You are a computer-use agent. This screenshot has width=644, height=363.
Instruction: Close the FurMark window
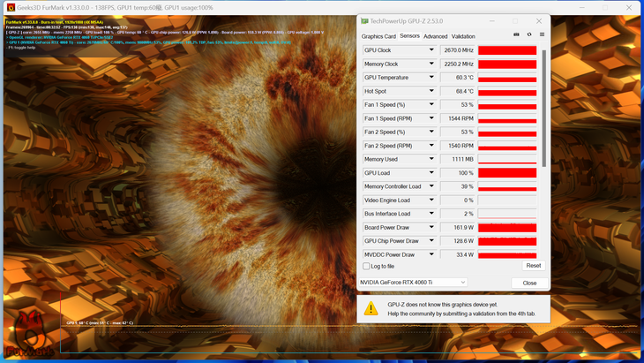629,7
